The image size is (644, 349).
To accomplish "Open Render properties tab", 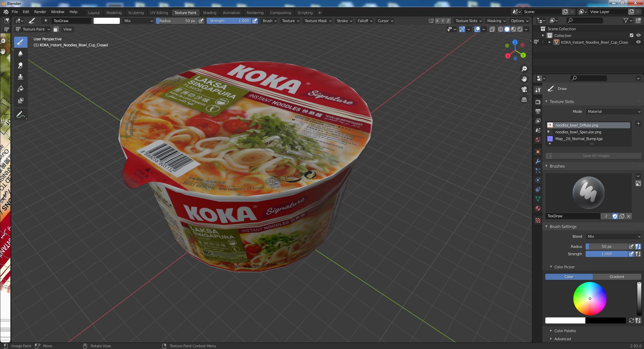I will 538,102.
